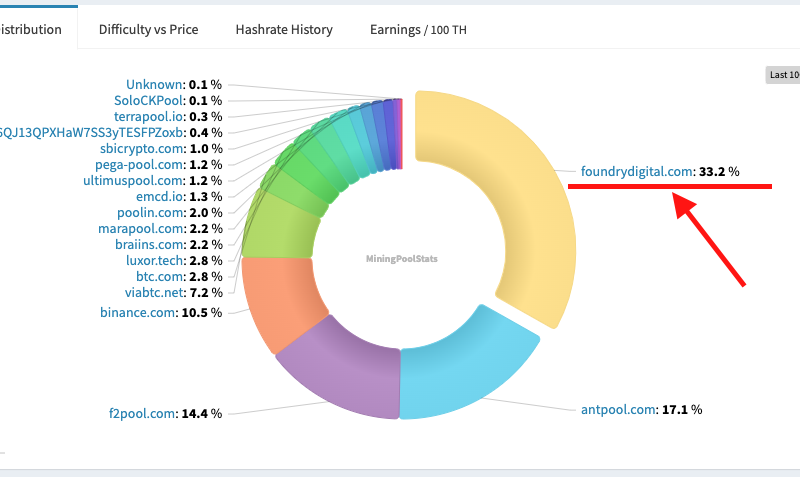The width and height of the screenshot is (800, 477).
Task: Open the antpool.com link
Action: pos(618,410)
